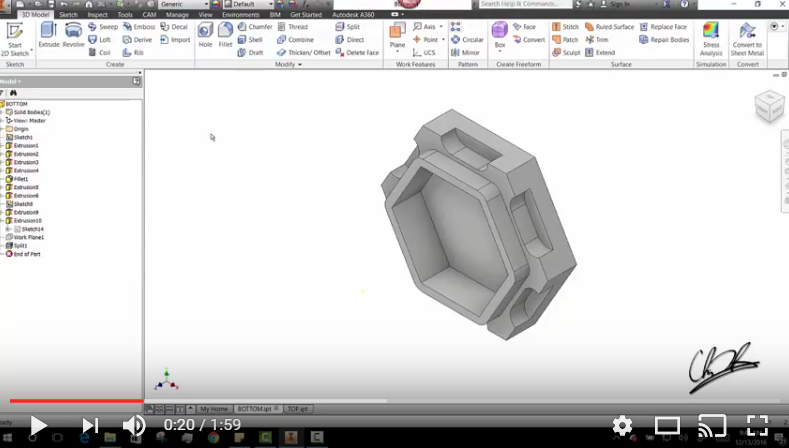Screen dimensions: 789x448
Task: Select Work Plane1 in the browser
Action: pos(25,237)
